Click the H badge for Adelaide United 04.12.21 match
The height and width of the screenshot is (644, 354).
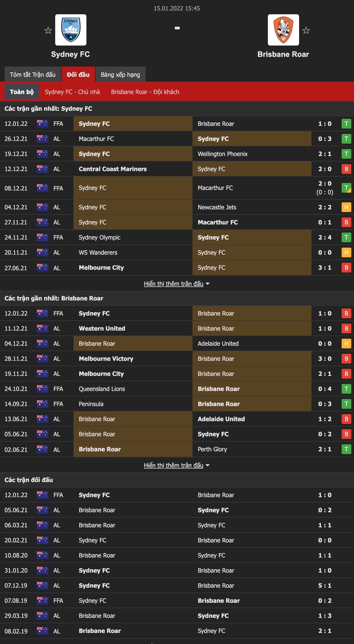point(346,344)
